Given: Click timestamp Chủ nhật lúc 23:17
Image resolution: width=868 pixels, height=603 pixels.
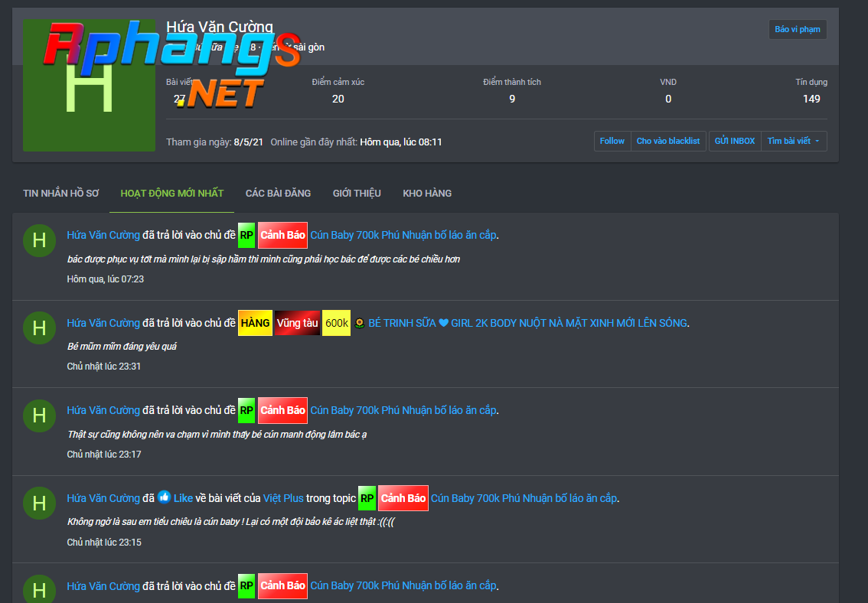Looking at the screenshot, I should click(104, 455).
